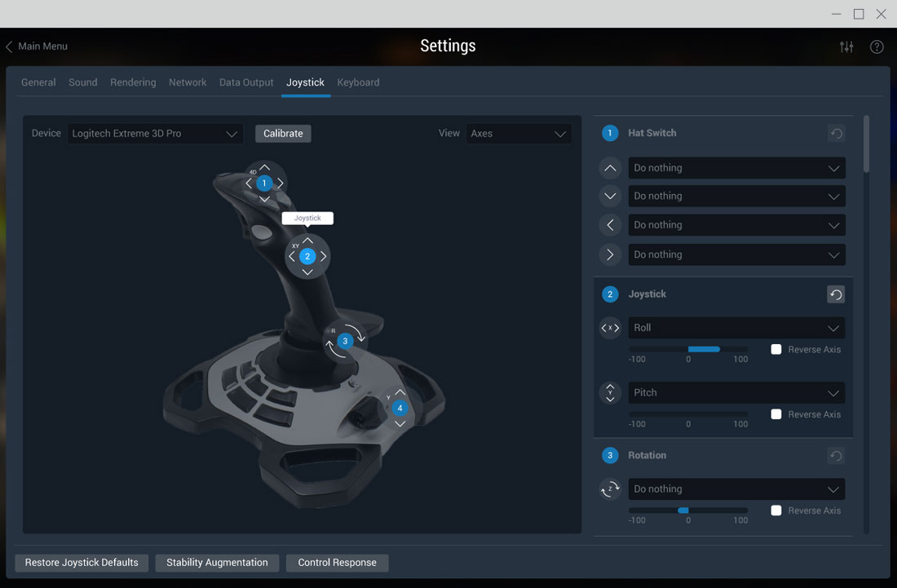Open the help question mark icon
The height and width of the screenshot is (588, 897).
pyautogui.click(x=877, y=47)
